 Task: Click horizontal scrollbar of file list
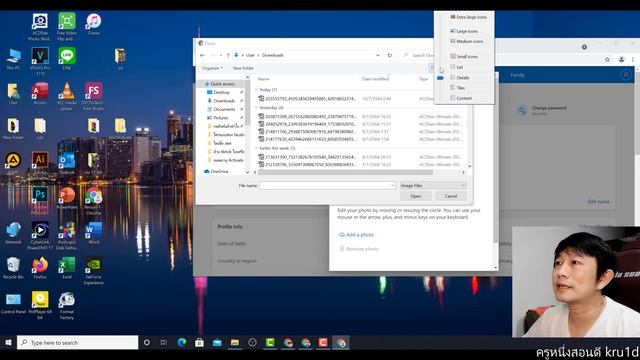(x=345, y=172)
